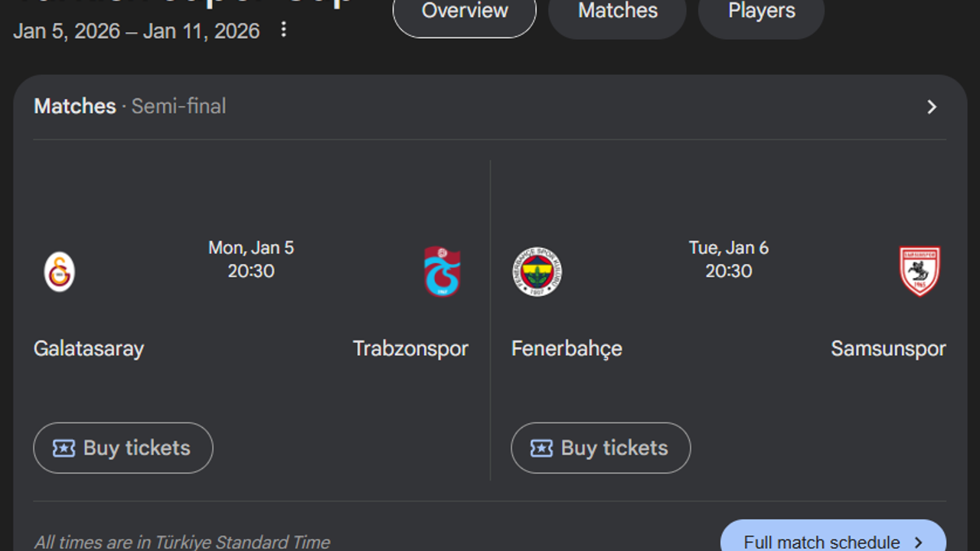Image resolution: width=980 pixels, height=551 pixels.
Task: Click ticket icon in Fenerbahçe match card
Action: 541,448
